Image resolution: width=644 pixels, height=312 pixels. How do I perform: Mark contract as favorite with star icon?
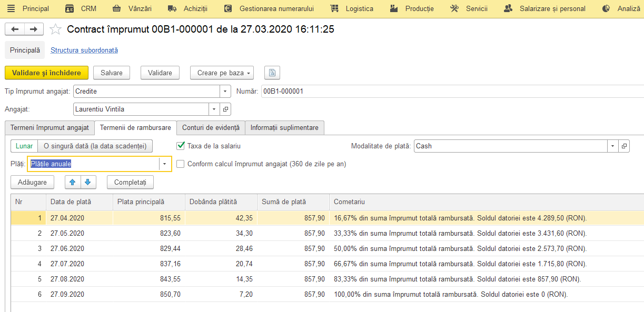[x=55, y=29]
